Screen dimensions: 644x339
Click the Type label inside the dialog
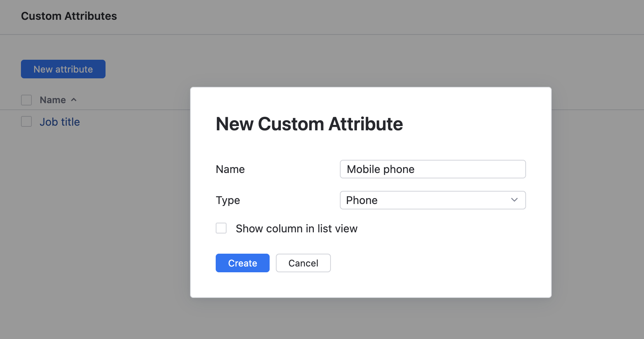(228, 200)
